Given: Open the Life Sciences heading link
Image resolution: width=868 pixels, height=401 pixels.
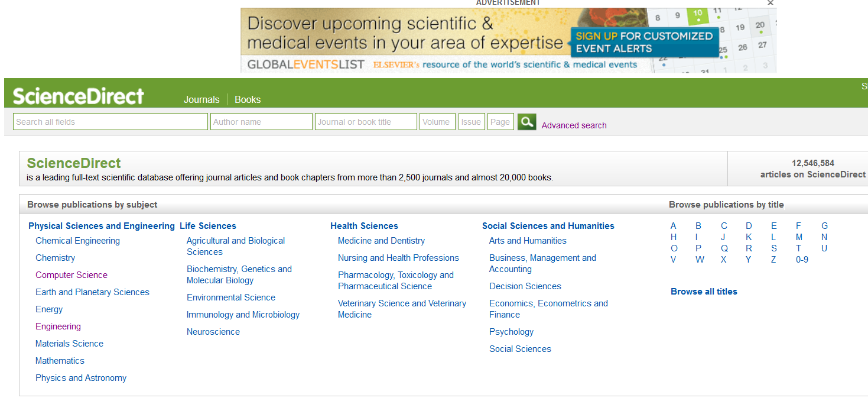Looking at the screenshot, I should click(208, 226).
